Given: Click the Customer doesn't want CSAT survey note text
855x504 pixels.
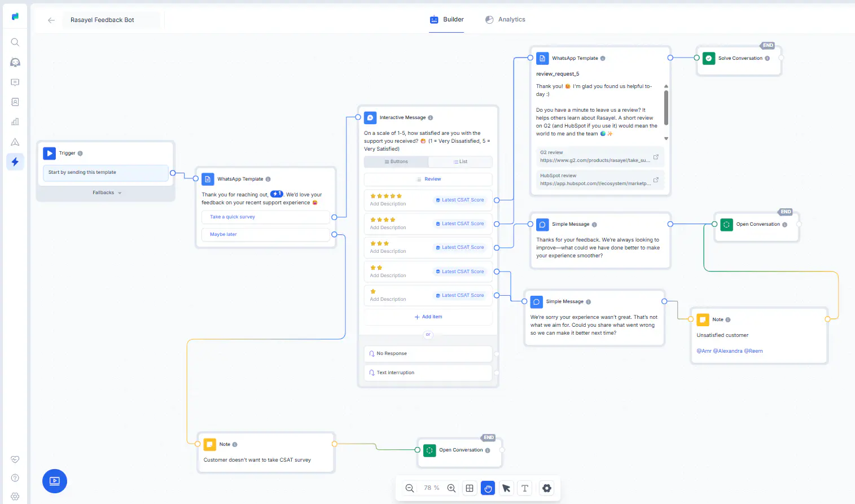Looking at the screenshot, I should pyautogui.click(x=257, y=460).
